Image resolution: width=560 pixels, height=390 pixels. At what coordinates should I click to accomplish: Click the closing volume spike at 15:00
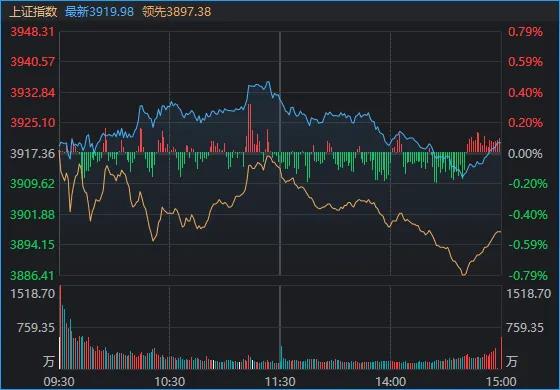coord(501,352)
